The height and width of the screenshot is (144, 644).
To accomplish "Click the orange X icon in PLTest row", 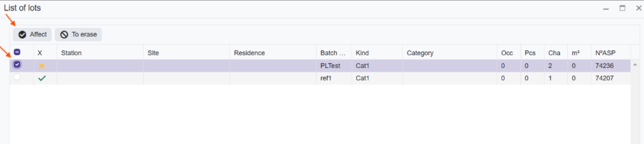I will click(x=42, y=66).
